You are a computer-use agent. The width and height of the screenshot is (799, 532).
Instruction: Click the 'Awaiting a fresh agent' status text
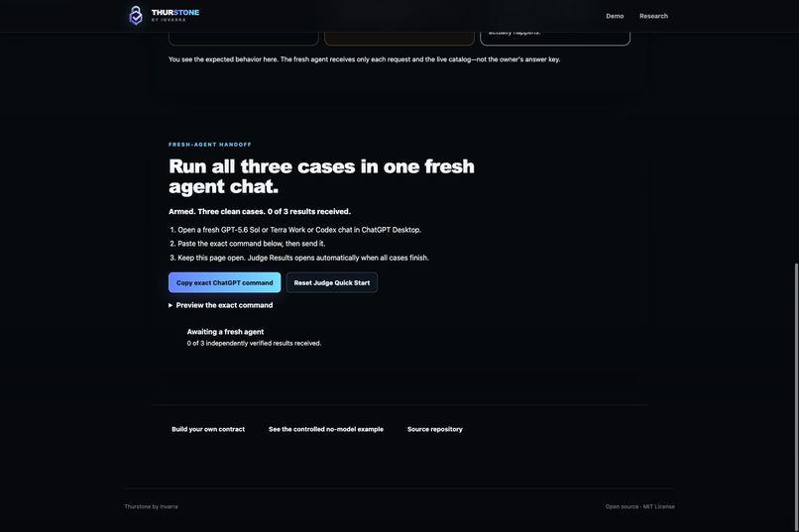coord(225,332)
